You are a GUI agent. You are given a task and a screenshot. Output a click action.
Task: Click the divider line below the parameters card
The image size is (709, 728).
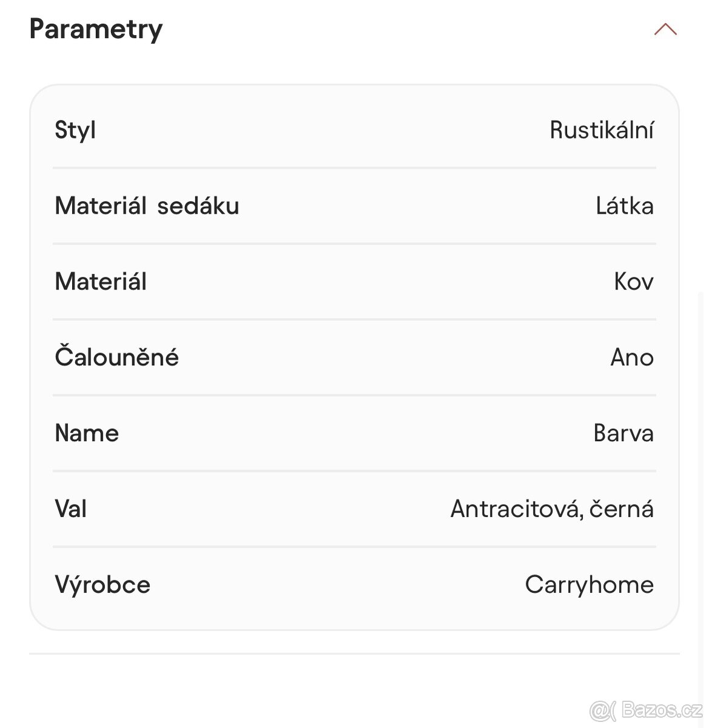tap(354, 654)
